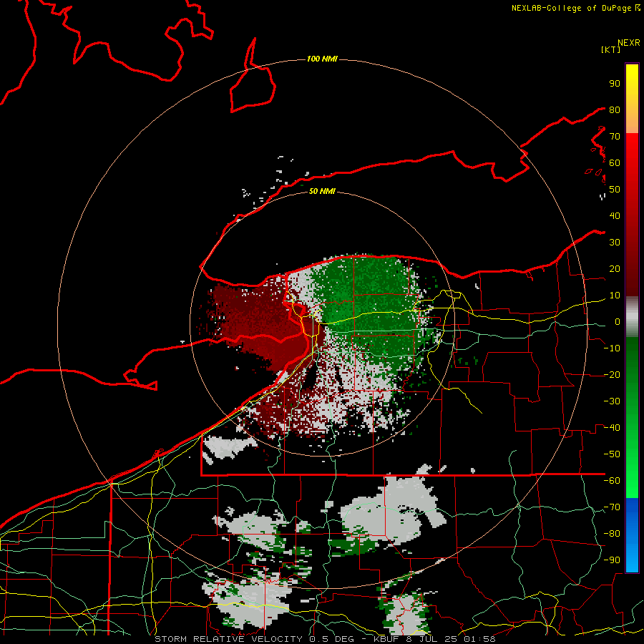Viewport: 644px width, 644px height.
Task: Click the -80 value on velocity scale
Action: (x=612, y=534)
